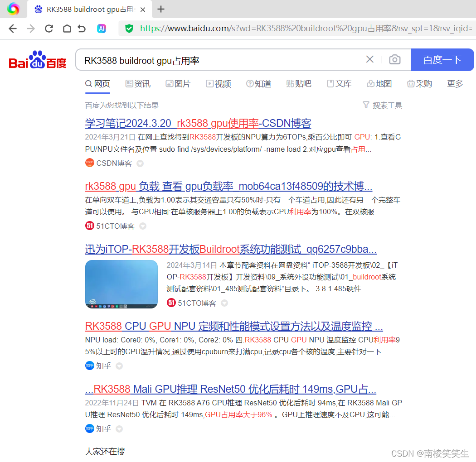Click the browser refresh icon
476x462 pixels.
click(x=49, y=28)
